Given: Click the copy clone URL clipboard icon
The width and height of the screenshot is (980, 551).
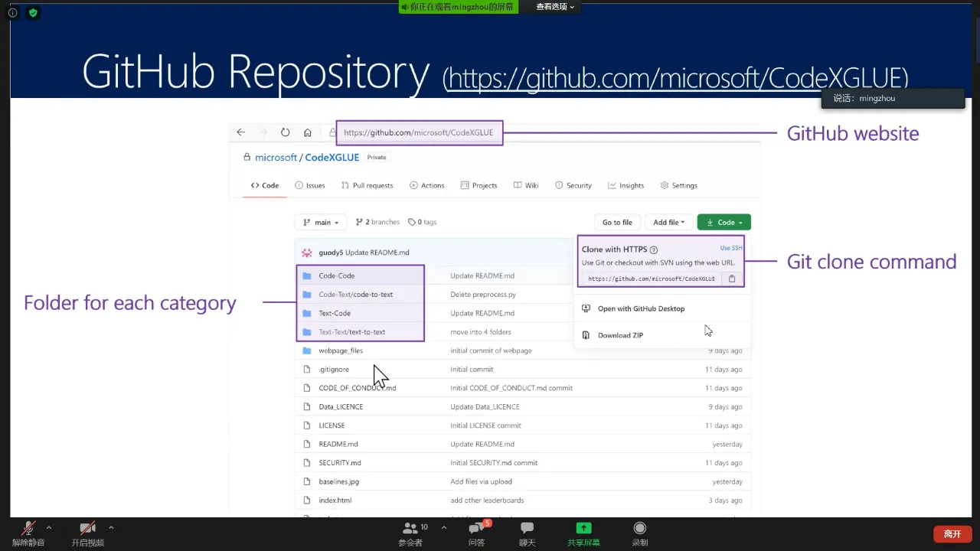Looking at the screenshot, I should coord(732,279).
